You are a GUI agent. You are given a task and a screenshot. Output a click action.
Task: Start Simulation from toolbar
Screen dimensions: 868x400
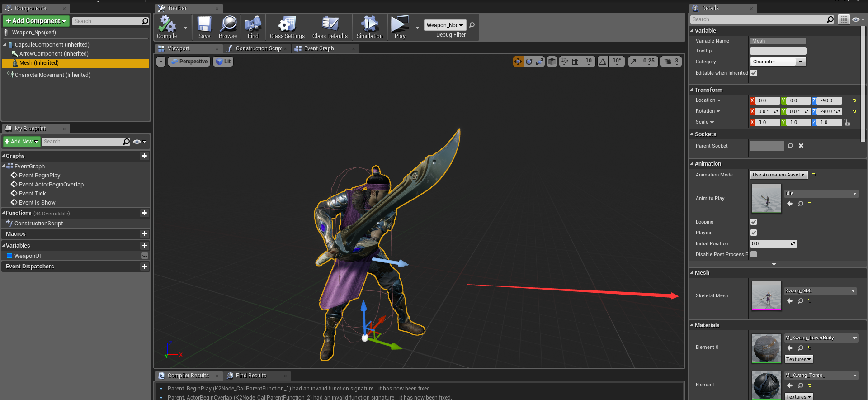(x=369, y=27)
